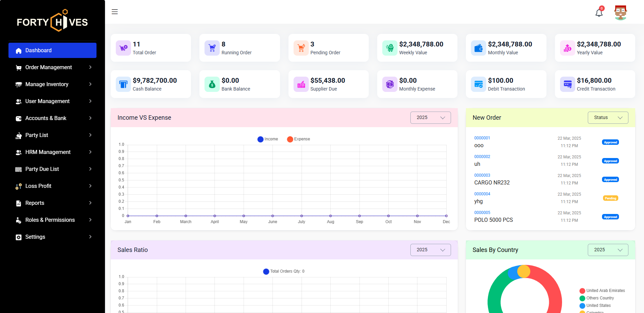Viewport: 644px width, 313px height.
Task: Open Sales By Country year dropdown
Action: coord(608,250)
